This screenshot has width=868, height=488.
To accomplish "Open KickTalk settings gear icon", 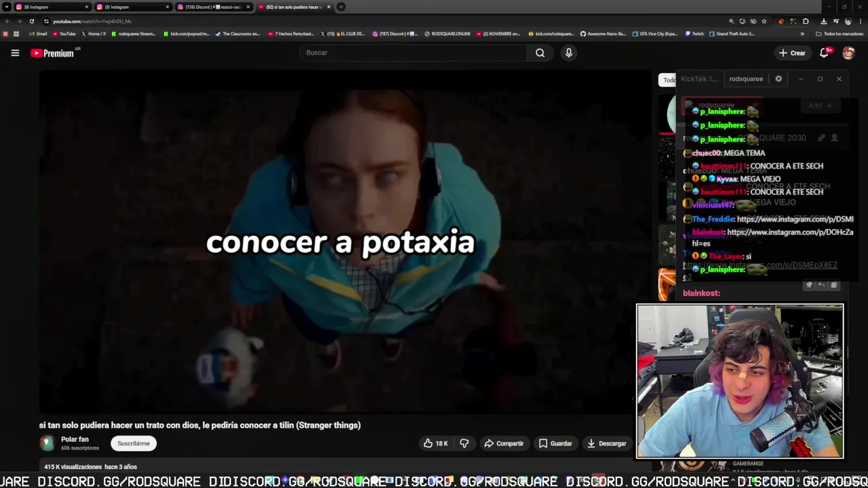I will (x=778, y=79).
